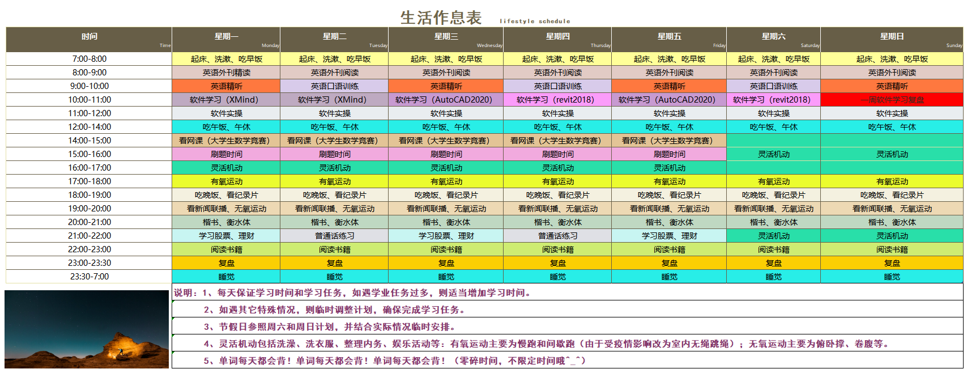Click Wednesday's "看新闻联播、无氧运动" cell
The image size is (980, 373).
446,209
